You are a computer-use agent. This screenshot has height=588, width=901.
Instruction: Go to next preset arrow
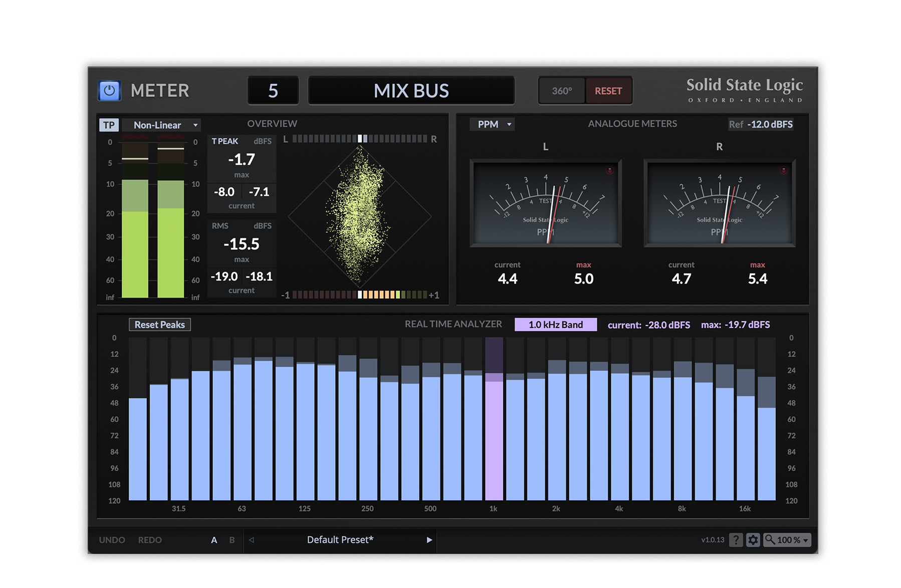429,540
